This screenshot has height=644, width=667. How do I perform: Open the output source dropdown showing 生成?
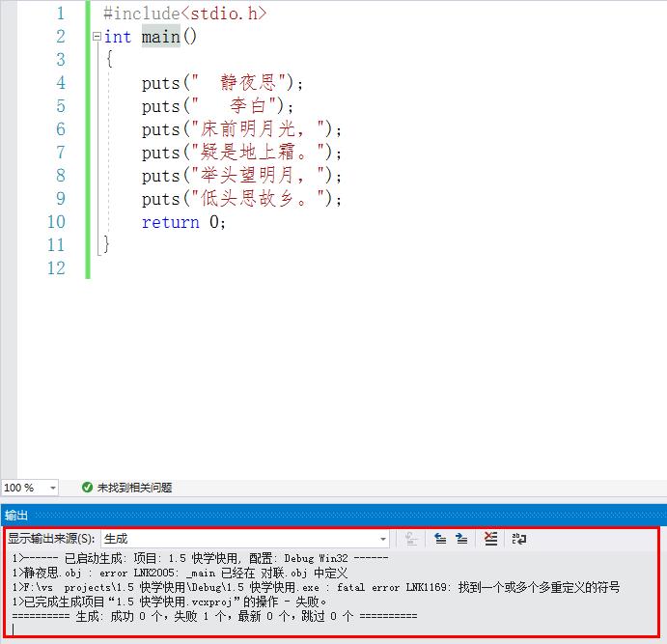pyautogui.click(x=245, y=539)
